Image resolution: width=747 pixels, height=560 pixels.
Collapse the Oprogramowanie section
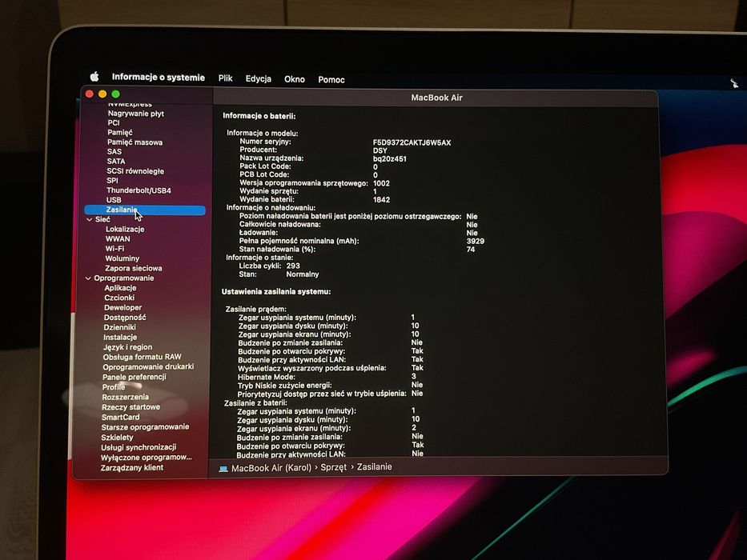pyautogui.click(x=88, y=278)
